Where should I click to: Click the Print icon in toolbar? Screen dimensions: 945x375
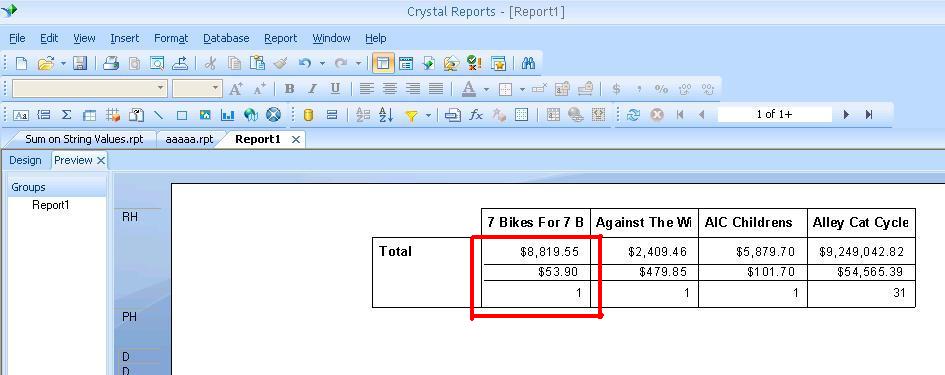[x=110, y=63]
